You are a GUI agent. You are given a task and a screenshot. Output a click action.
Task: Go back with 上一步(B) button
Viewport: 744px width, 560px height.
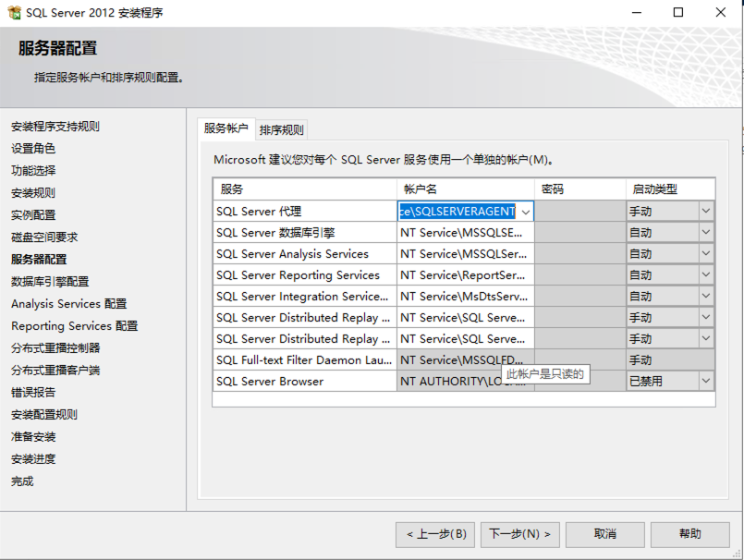coord(436,534)
